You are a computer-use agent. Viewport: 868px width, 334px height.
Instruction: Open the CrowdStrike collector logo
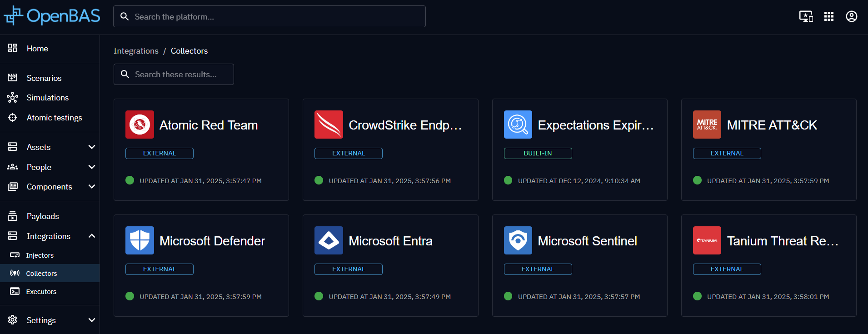tap(329, 125)
